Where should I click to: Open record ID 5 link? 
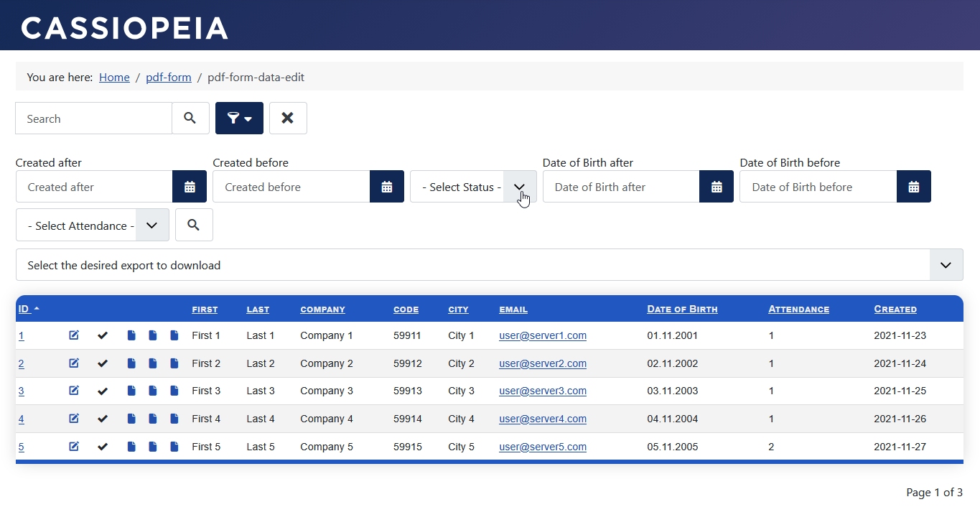pos(21,447)
